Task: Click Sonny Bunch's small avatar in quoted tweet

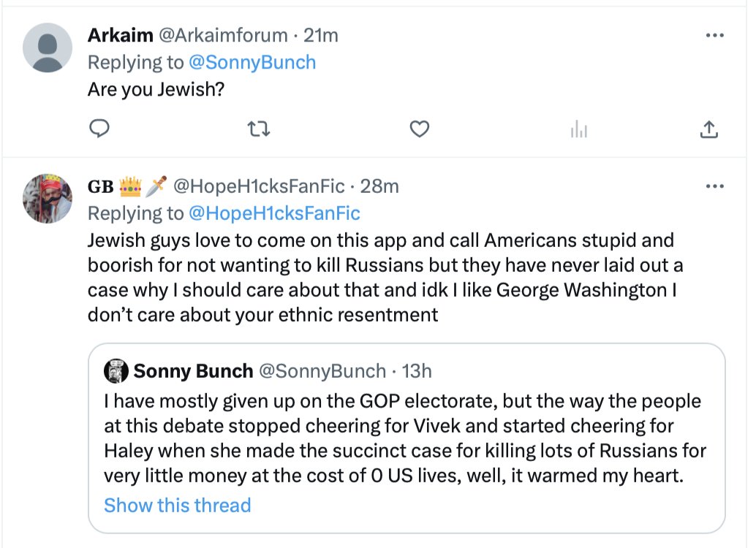Action: pyautogui.click(x=116, y=371)
